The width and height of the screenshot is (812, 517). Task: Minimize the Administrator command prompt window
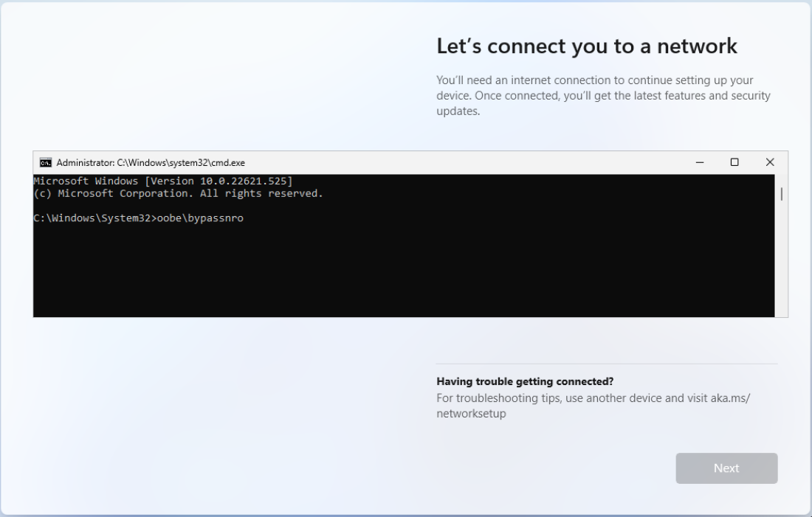click(x=698, y=162)
